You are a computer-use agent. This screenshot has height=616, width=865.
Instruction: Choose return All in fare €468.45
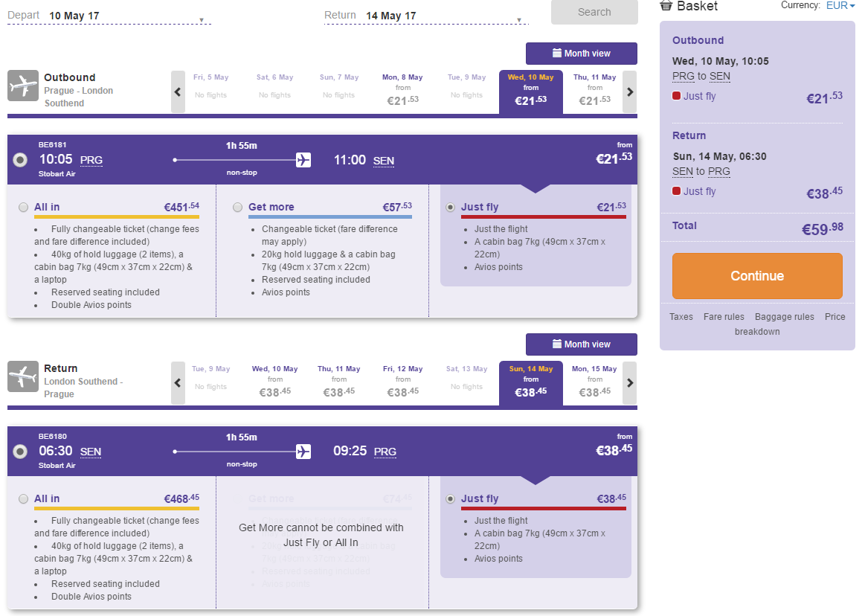[23, 499]
